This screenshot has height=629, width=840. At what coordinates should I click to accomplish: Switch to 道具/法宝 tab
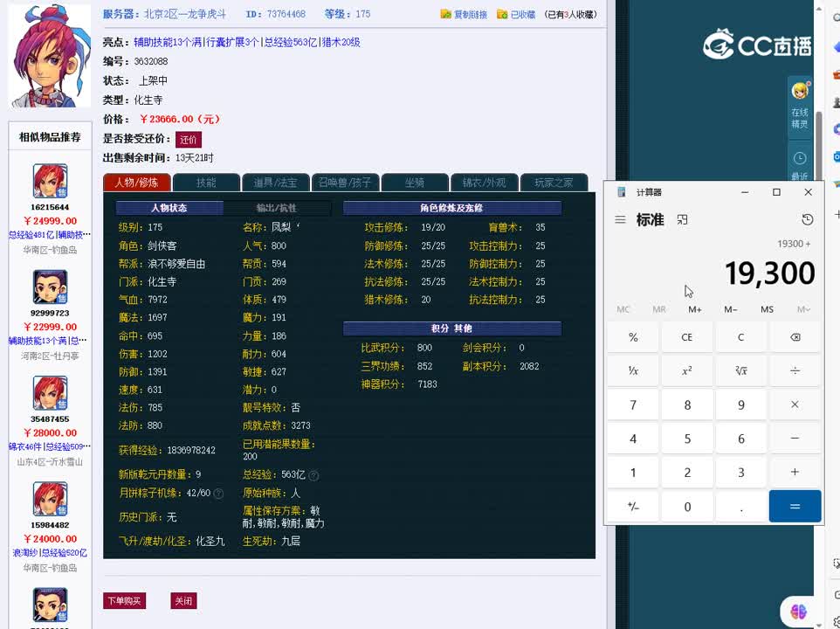(x=275, y=183)
